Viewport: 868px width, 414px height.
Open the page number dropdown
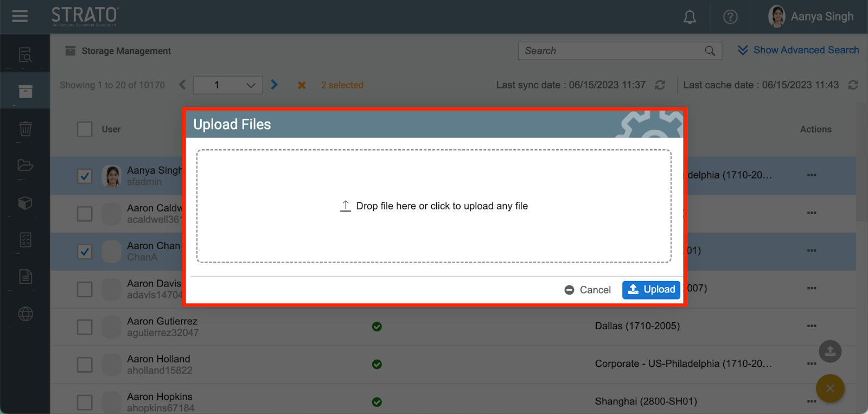click(x=228, y=85)
